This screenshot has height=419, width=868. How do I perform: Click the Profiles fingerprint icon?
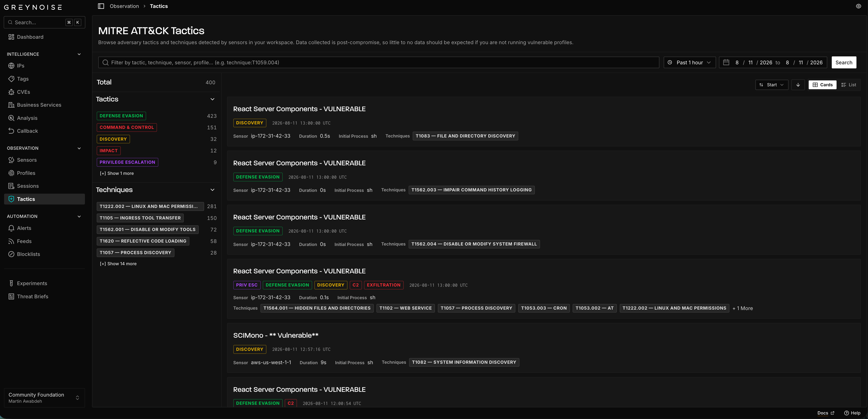11,173
